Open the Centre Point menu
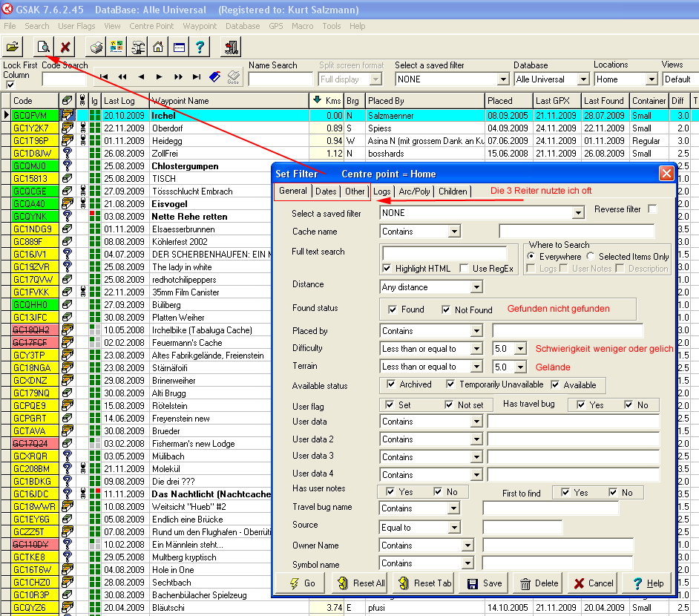The height and width of the screenshot is (616, 699). point(151,26)
